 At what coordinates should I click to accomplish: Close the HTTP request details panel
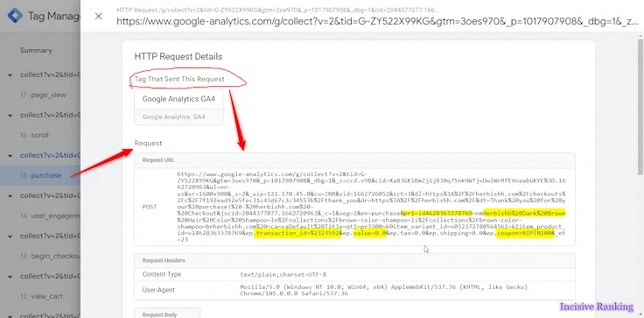99,16
